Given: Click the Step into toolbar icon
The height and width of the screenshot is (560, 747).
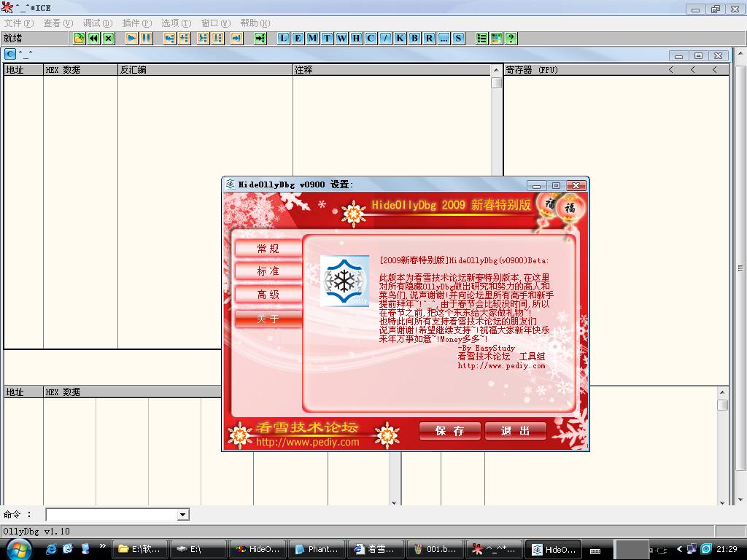Looking at the screenshot, I should click(x=169, y=39).
